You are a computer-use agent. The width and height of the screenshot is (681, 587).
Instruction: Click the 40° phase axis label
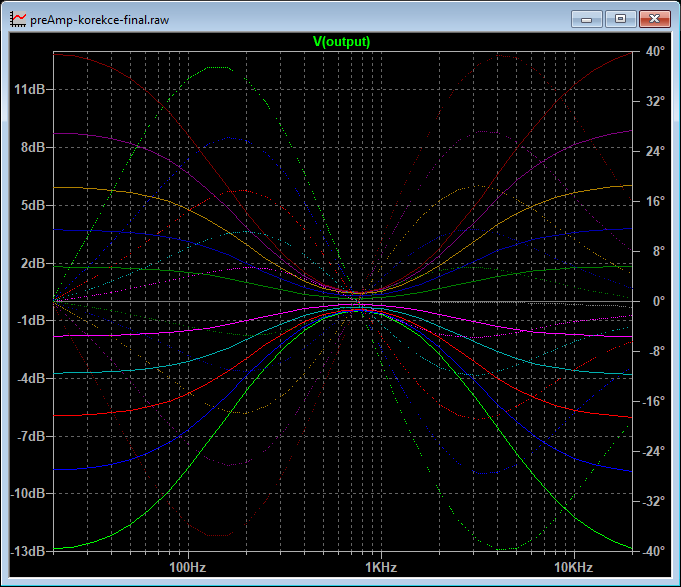coord(655,51)
